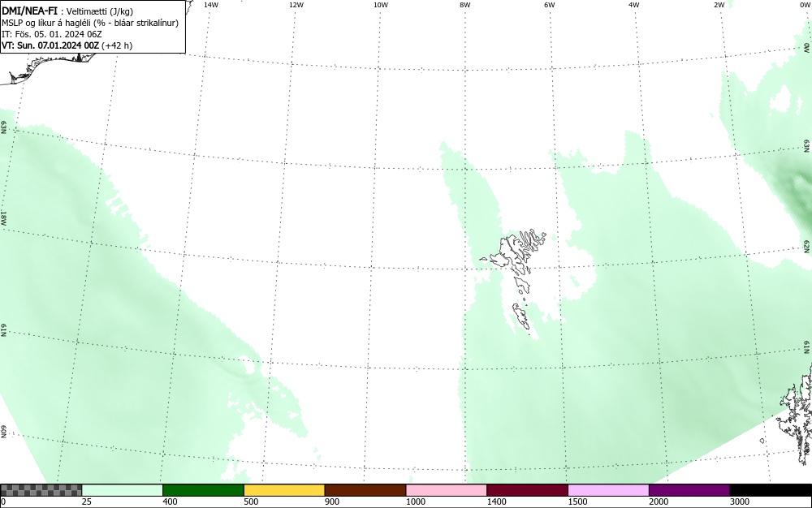
Task: Click the 2W longitude label
Action: [x=719, y=5]
